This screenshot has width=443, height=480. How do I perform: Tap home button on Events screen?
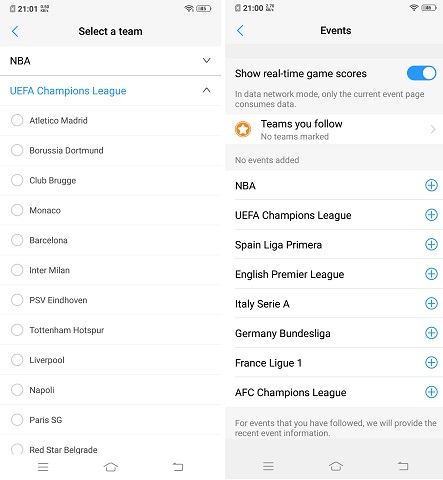coord(336,466)
